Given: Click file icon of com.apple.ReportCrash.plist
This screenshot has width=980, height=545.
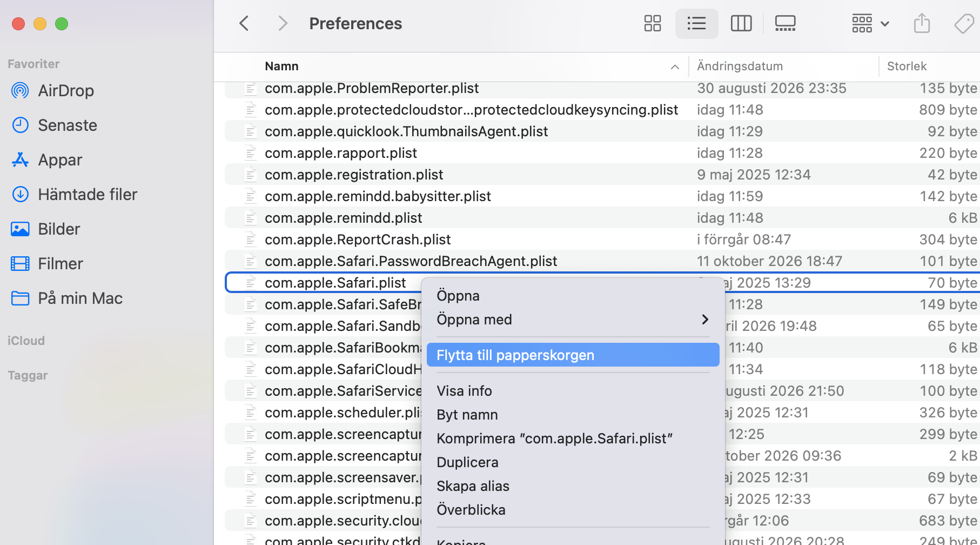Looking at the screenshot, I should click(x=250, y=240).
